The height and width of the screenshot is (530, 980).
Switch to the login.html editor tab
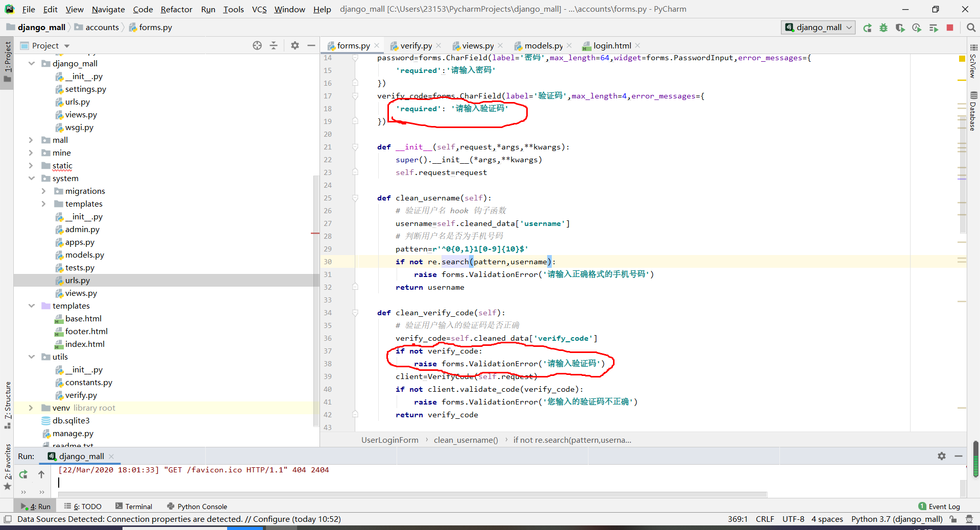(x=611, y=45)
